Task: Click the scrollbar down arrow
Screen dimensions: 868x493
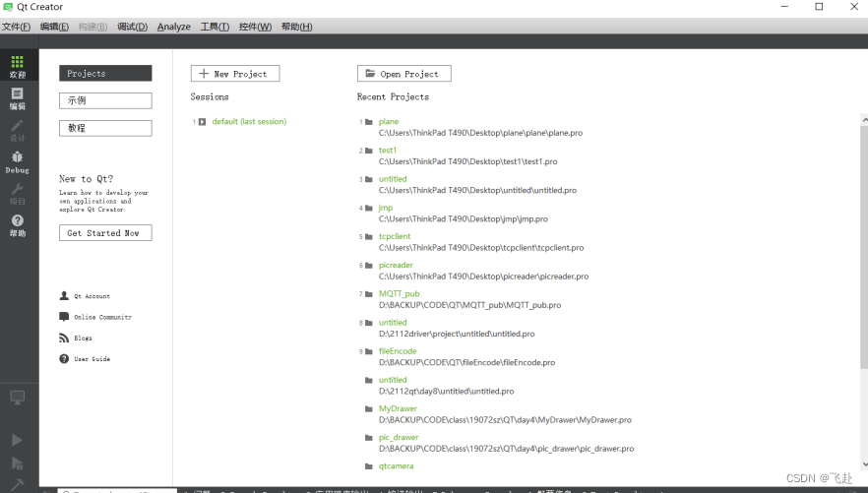Action: (864, 465)
